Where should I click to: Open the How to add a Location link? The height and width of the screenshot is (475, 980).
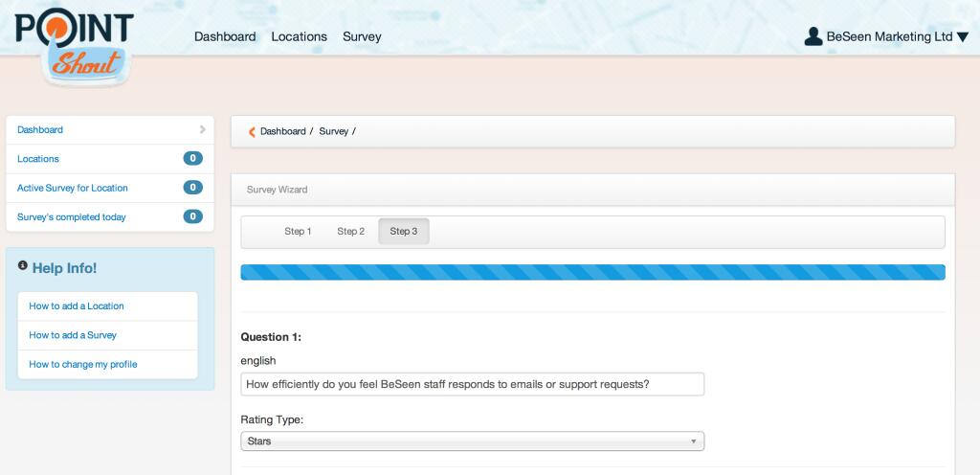point(77,306)
